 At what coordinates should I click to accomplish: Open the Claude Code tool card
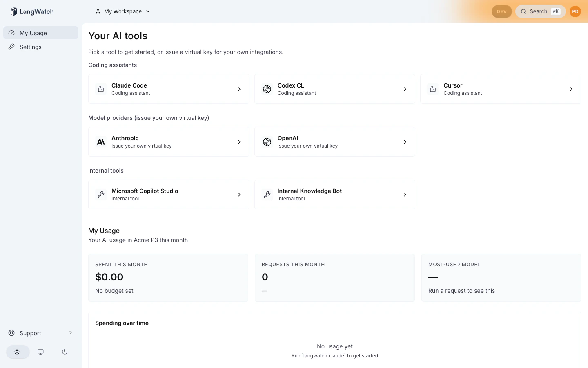169,89
